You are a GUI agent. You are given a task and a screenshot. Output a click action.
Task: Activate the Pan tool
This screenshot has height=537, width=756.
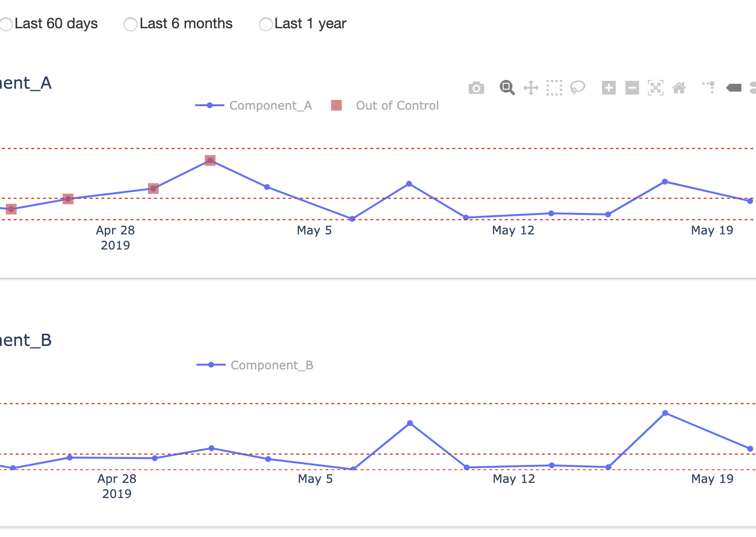coord(530,88)
